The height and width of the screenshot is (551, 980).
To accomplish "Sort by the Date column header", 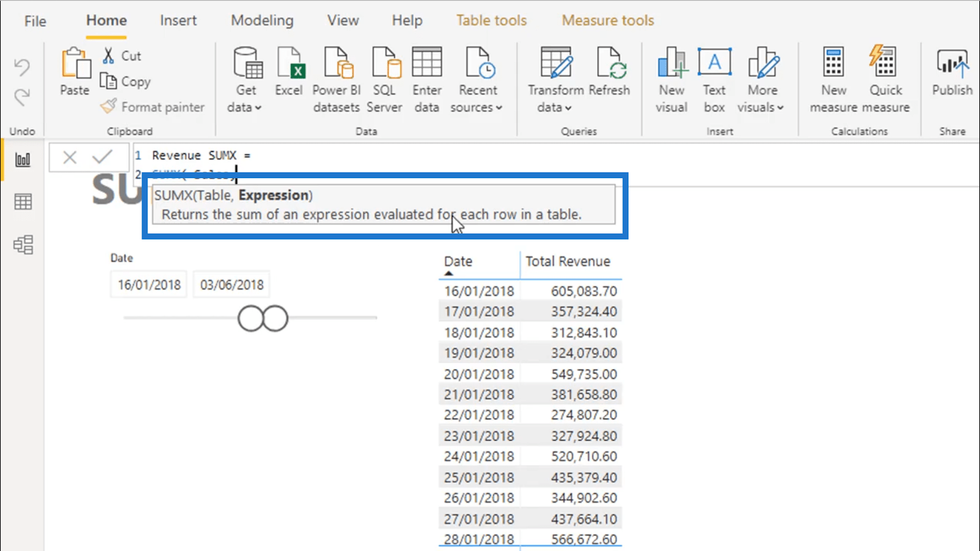I will (458, 261).
